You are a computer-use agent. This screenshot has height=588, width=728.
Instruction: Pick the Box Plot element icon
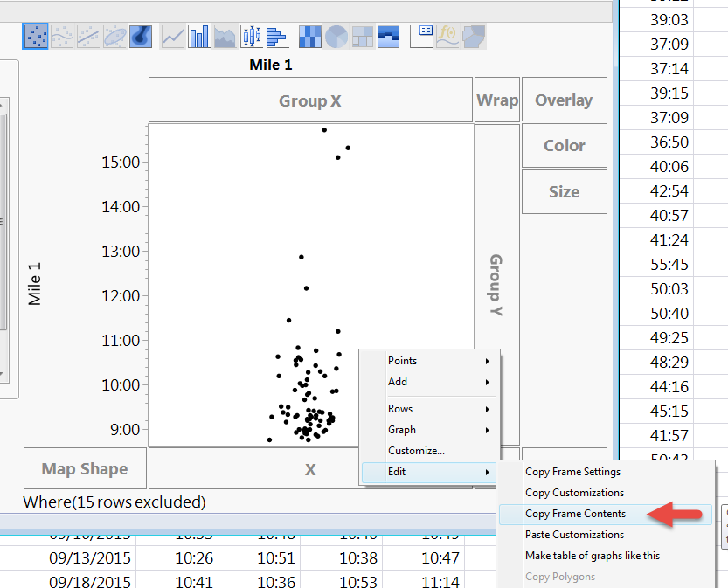click(251, 36)
